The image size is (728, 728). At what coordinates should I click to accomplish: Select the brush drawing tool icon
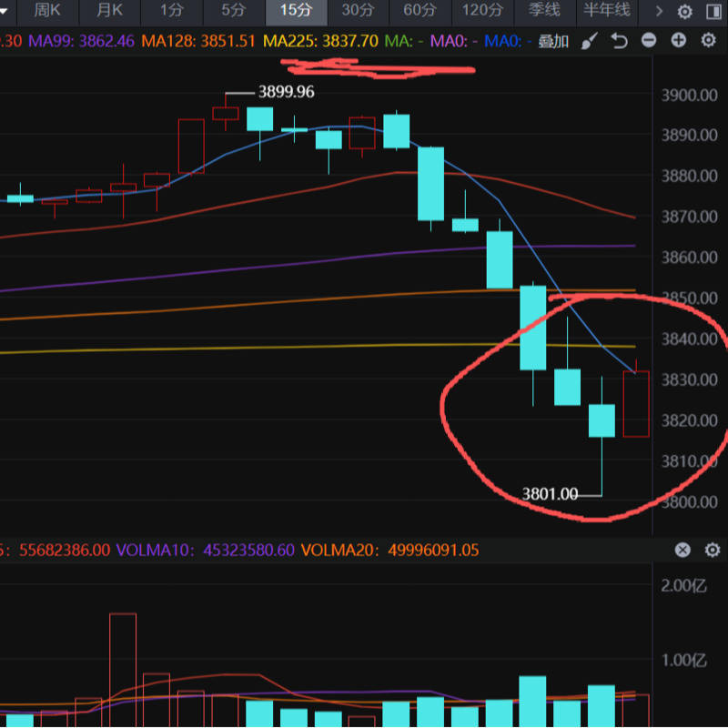tap(590, 41)
